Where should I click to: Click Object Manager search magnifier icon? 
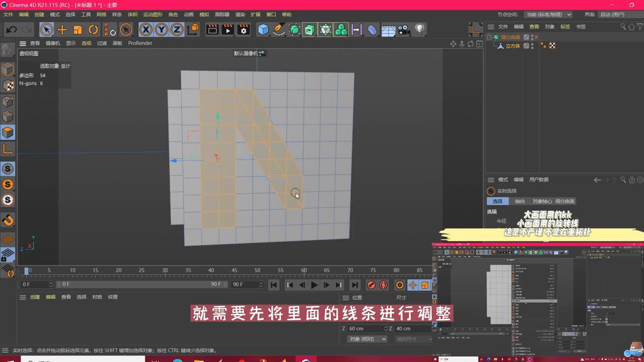(623, 27)
